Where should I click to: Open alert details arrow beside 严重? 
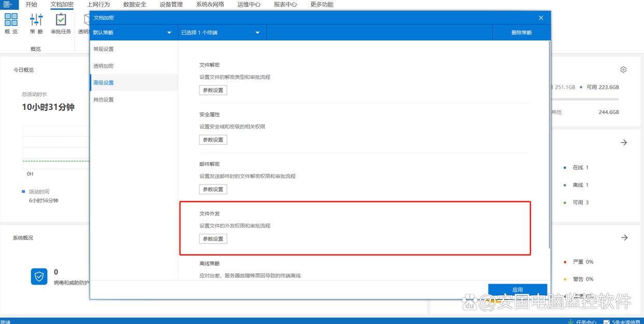point(624,237)
